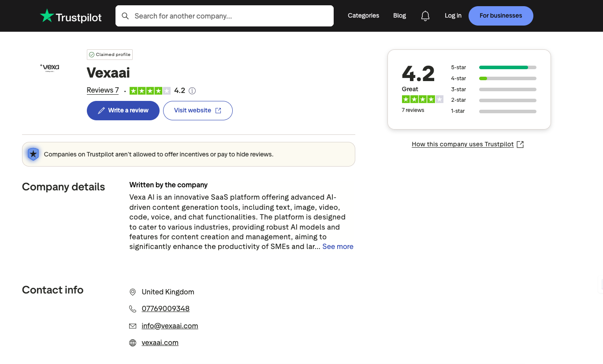Click the envelope email icon

[x=133, y=326]
